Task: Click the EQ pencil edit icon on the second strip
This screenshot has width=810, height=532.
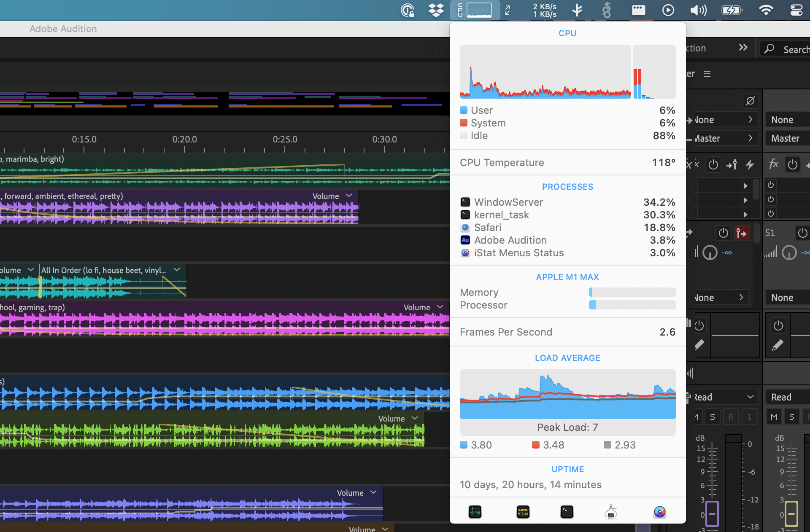Action: [778, 345]
